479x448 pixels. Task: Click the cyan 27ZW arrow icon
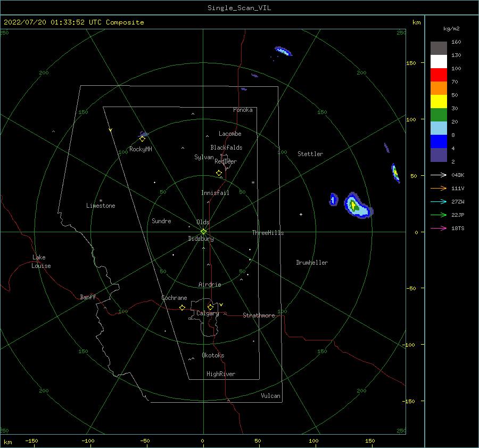point(439,201)
